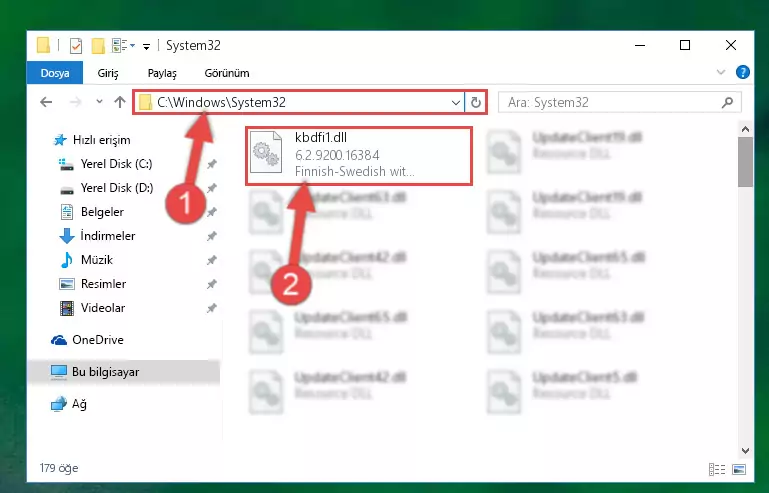The image size is (769, 493).
Task: Open Videolar folder in sidebar
Action: 103,308
